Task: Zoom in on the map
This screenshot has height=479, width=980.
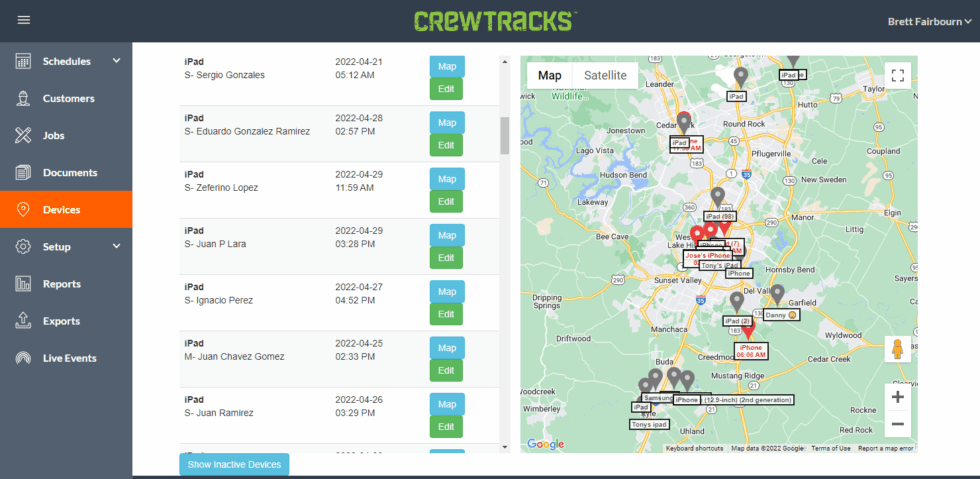Action: [897, 397]
